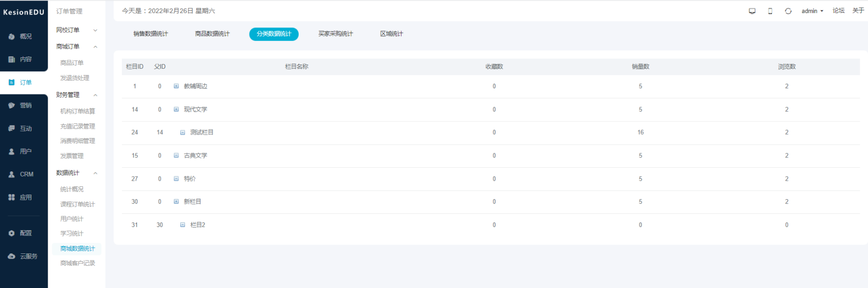Click the node icon beside 测试栏目
The width and height of the screenshot is (868, 288).
182,133
